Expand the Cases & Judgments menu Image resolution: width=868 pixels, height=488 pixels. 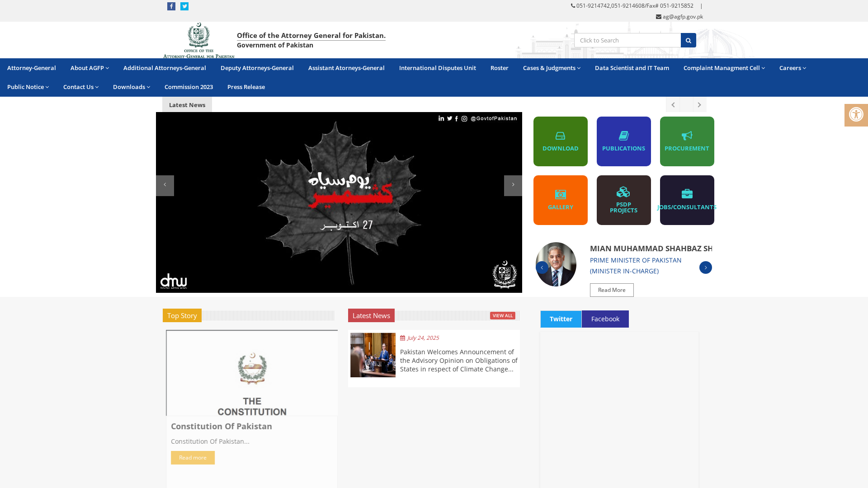click(552, 68)
